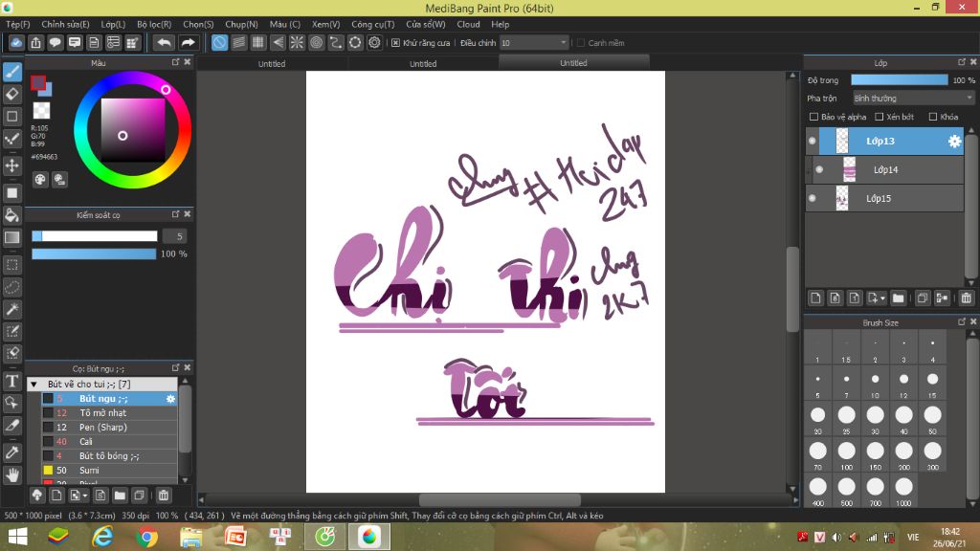The image size is (980, 551).
Task: Select Pen (Sharp) brush
Action: click(109, 428)
